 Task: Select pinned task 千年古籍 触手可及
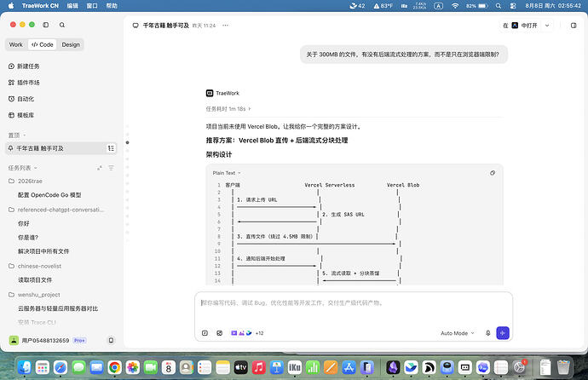click(61, 148)
